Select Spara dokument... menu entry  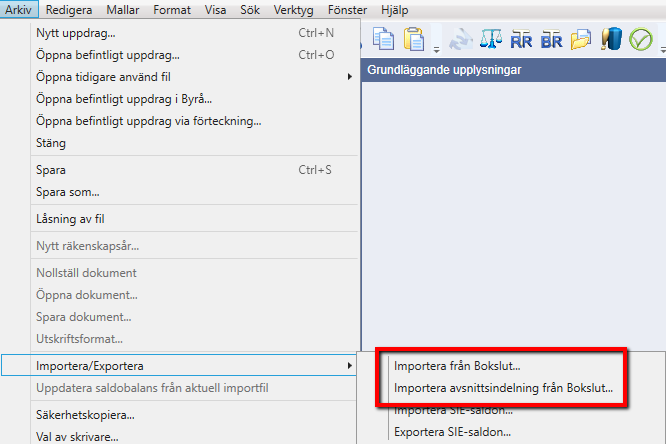tap(195, 317)
